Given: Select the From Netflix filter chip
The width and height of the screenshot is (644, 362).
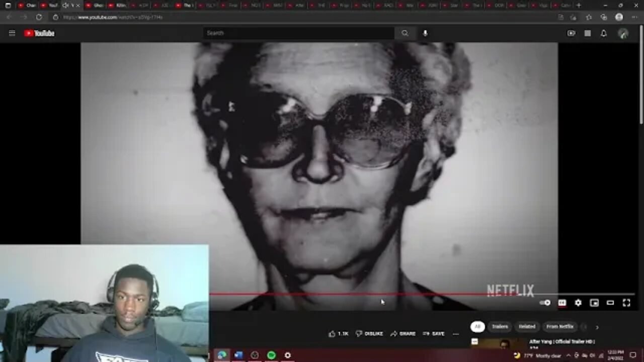Looking at the screenshot, I should click(x=559, y=326).
